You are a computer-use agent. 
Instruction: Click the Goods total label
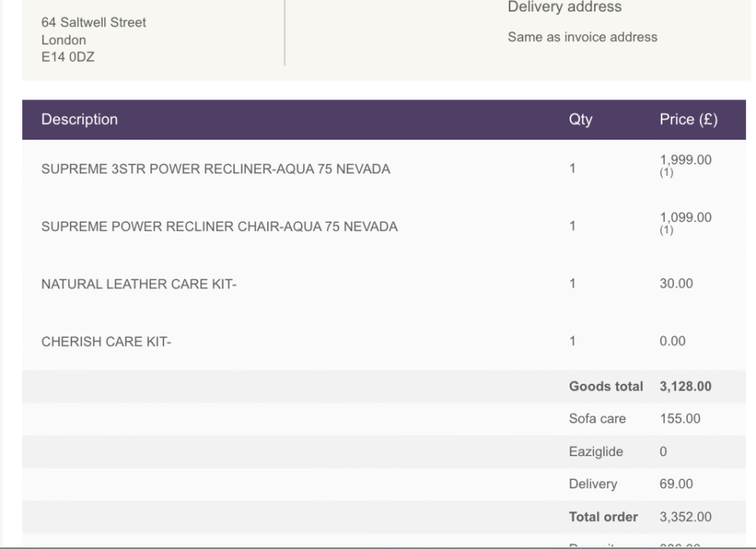[x=603, y=387]
